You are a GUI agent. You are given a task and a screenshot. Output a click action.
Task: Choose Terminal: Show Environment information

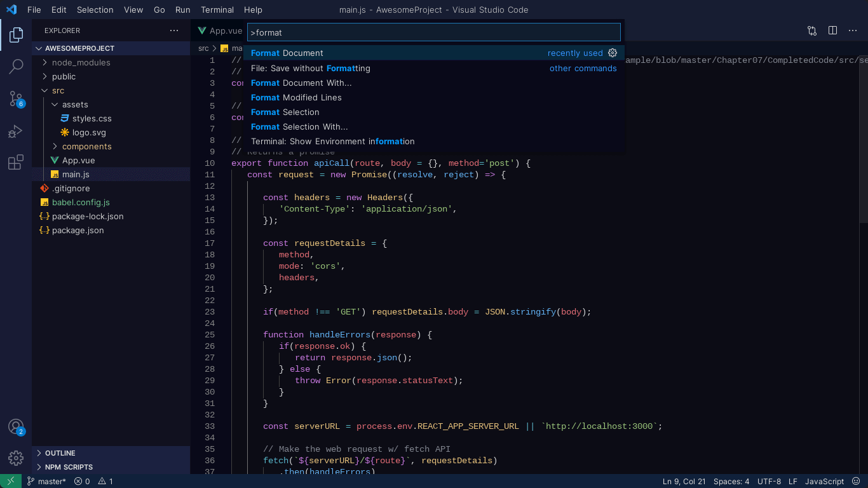click(434, 141)
